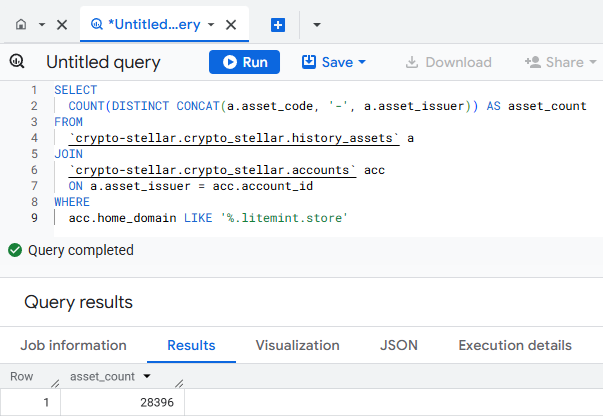The width and height of the screenshot is (603, 420).
Task: Click the asset_count column resize handle
Action: click(179, 383)
